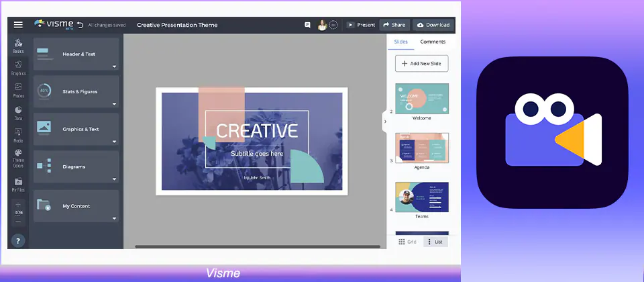Select the Agenda slide thumbnail
The width and height of the screenshot is (644, 282).
pos(422,148)
